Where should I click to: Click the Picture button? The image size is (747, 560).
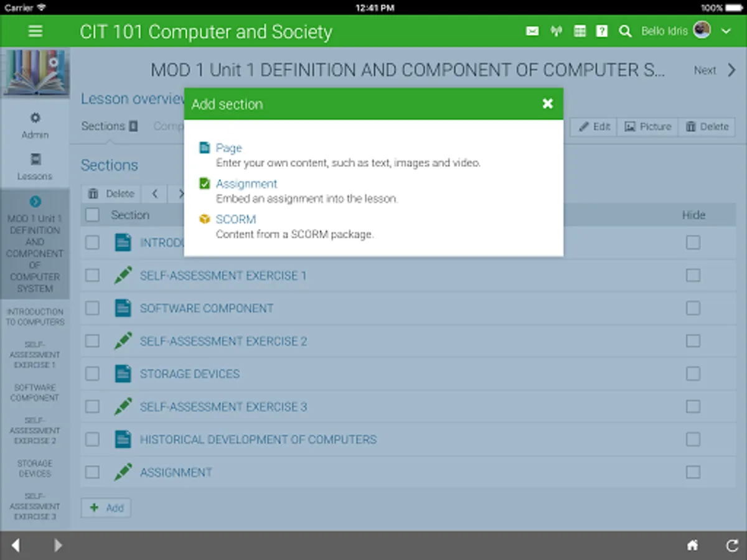point(648,126)
